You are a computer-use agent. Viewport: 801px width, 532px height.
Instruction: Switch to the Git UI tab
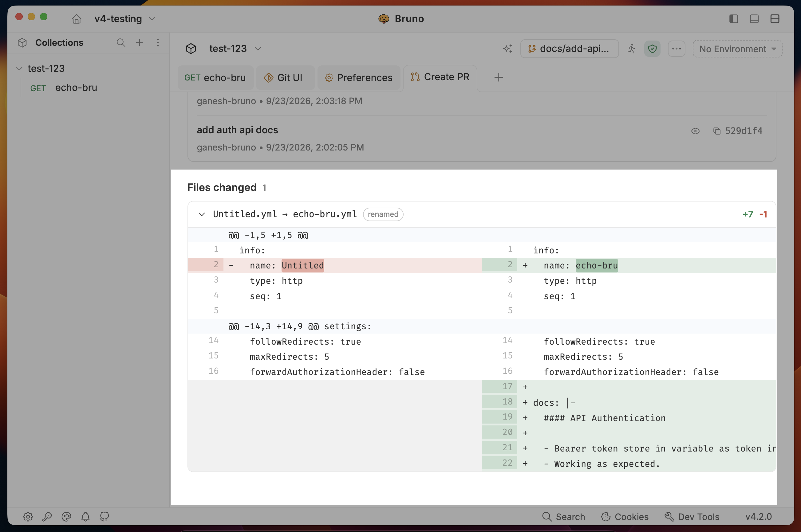pos(285,77)
